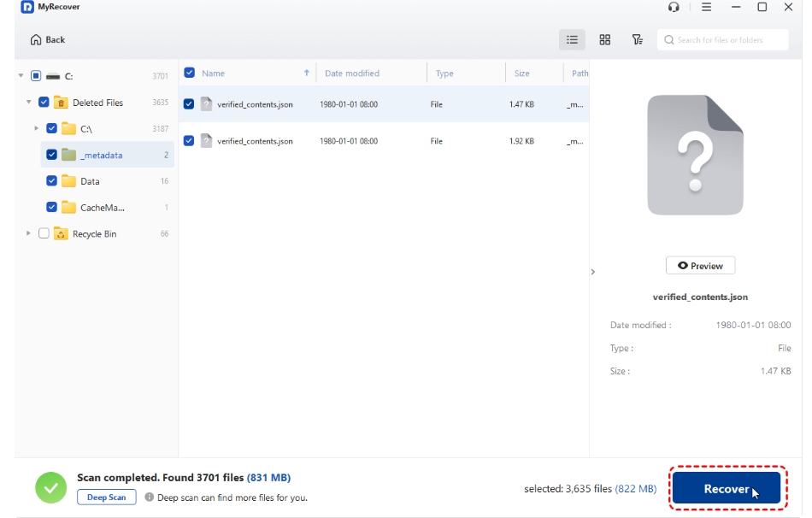
Task: Collapse the Deleted Files tree node
Action: click(x=28, y=102)
